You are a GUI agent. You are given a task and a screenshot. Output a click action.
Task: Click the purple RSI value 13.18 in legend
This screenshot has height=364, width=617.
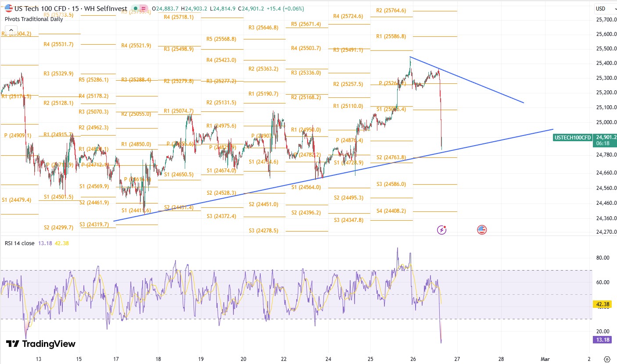point(44,243)
